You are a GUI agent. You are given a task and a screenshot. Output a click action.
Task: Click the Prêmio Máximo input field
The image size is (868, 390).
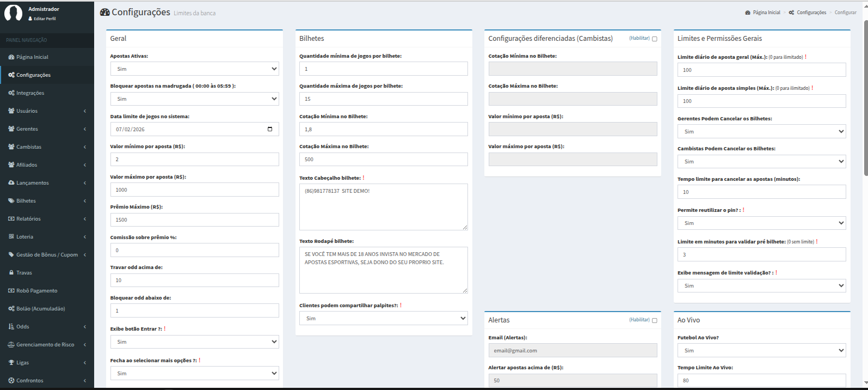coord(194,220)
